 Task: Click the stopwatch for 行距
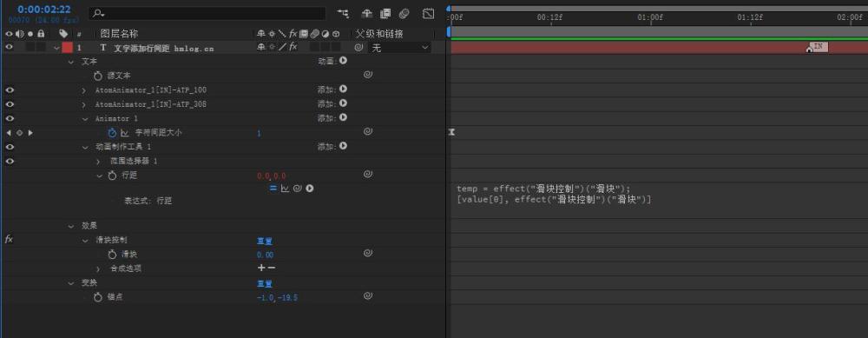(112, 176)
